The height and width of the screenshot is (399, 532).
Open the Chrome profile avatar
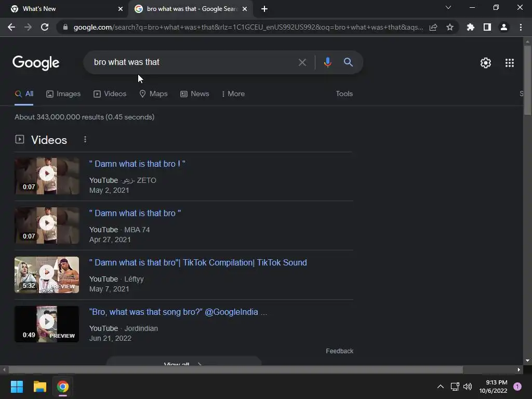tap(504, 27)
